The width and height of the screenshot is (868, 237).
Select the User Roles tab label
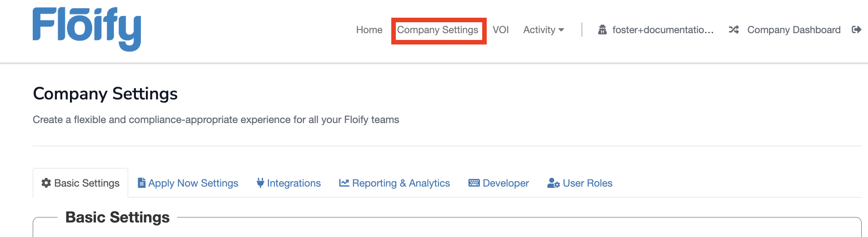[x=588, y=183]
